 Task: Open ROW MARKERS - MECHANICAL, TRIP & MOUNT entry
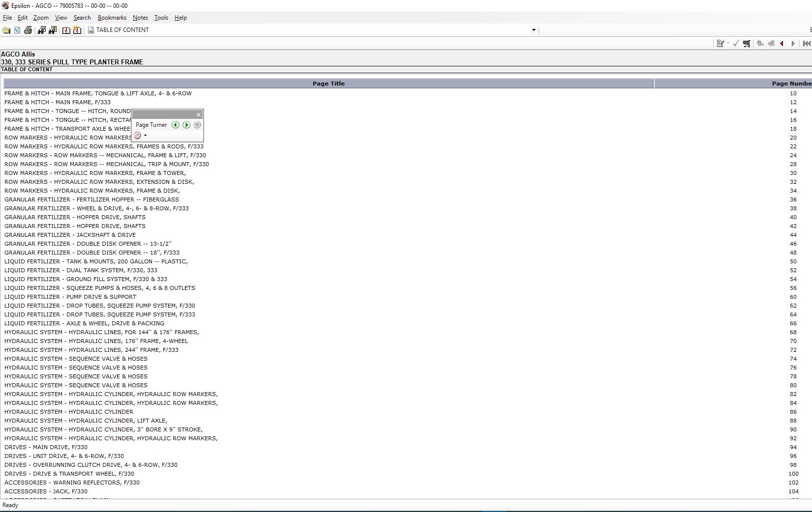pyautogui.click(x=107, y=164)
